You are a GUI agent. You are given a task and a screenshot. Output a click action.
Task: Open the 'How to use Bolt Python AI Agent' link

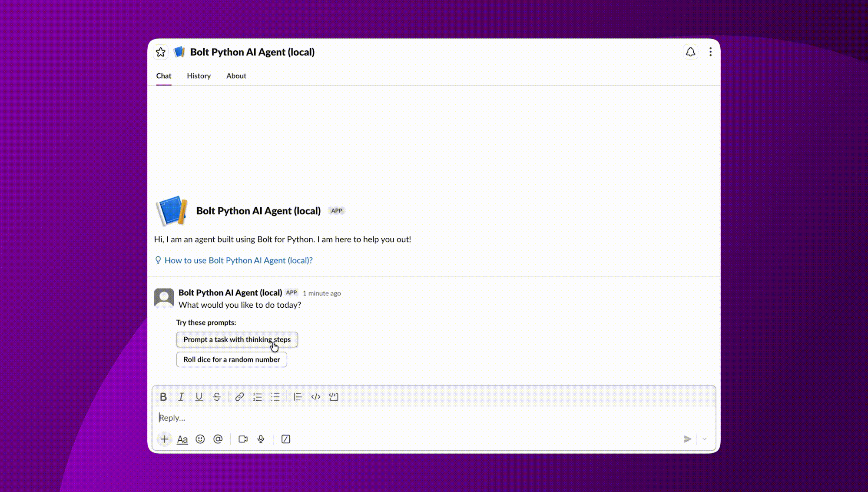(x=238, y=260)
